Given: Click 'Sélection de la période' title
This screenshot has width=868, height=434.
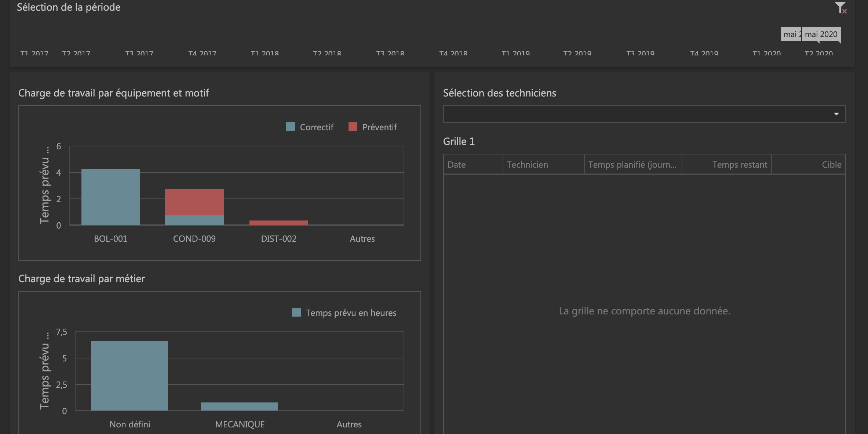Looking at the screenshot, I should pyautogui.click(x=69, y=7).
